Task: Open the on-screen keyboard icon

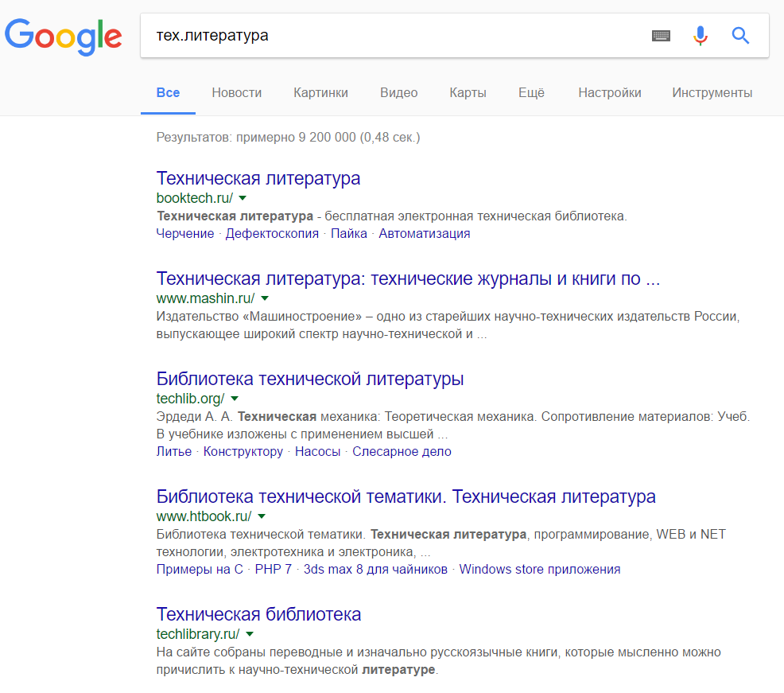Action: [x=661, y=36]
